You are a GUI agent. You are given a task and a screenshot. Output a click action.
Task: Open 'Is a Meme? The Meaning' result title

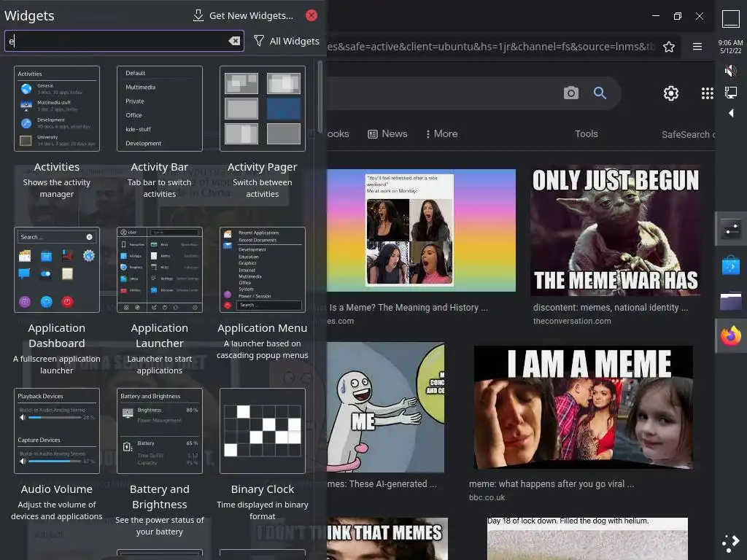coord(409,308)
